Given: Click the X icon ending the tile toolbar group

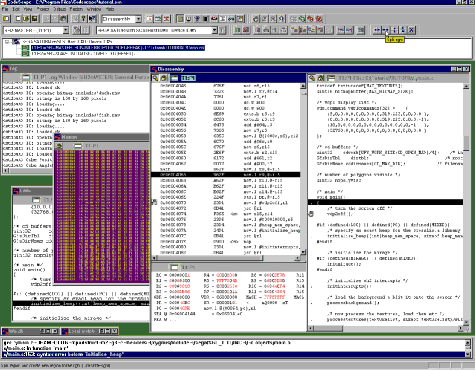Looking at the screenshot, I should click(x=412, y=30).
